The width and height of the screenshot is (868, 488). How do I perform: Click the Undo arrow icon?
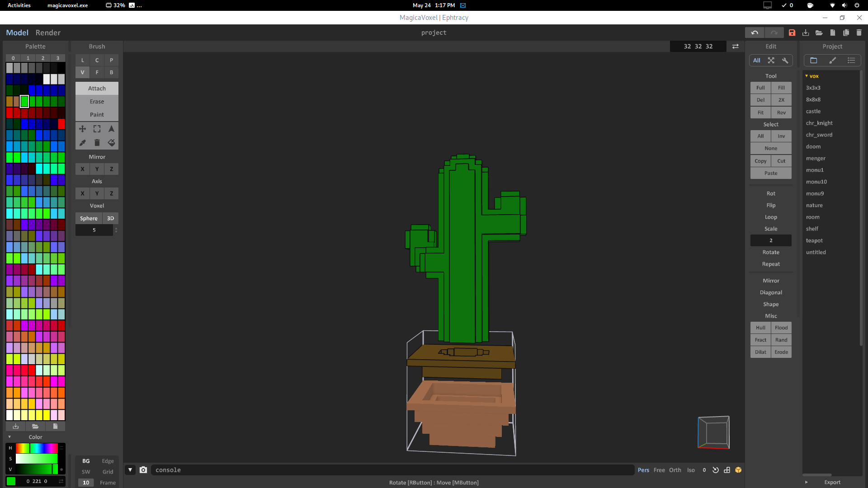(755, 33)
